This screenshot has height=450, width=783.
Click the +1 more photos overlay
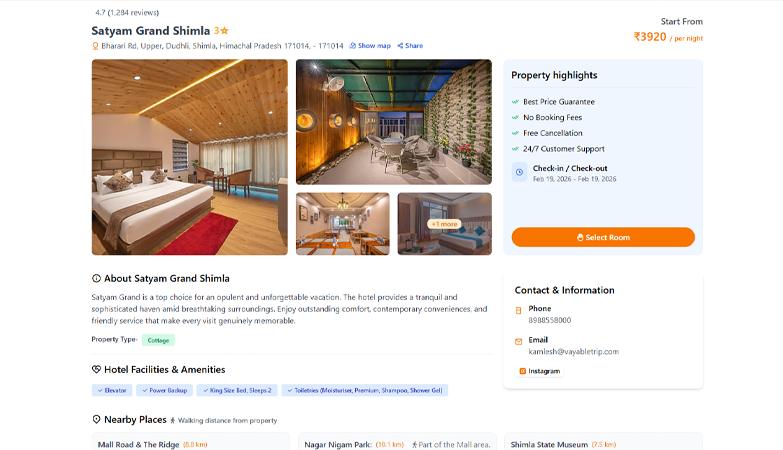pyautogui.click(x=444, y=224)
